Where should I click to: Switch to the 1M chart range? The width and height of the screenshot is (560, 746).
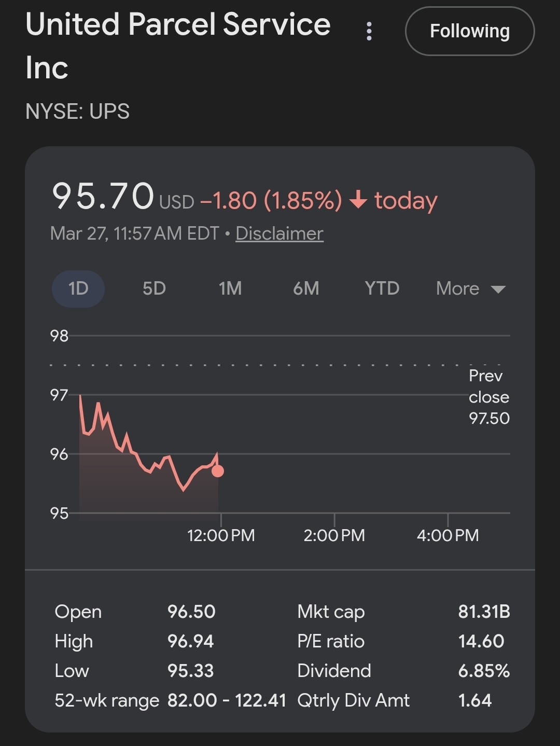pyautogui.click(x=230, y=288)
